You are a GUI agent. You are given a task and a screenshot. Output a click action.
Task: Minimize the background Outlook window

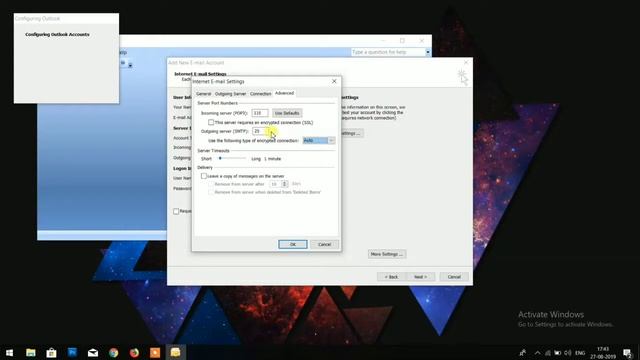click(x=383, y=40)
